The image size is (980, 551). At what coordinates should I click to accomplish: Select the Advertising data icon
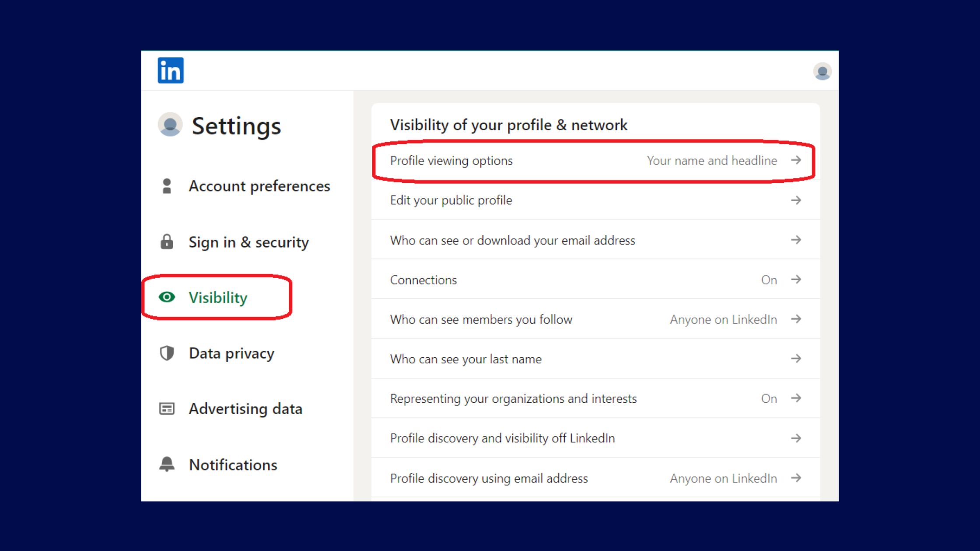(x=167, y=408)
